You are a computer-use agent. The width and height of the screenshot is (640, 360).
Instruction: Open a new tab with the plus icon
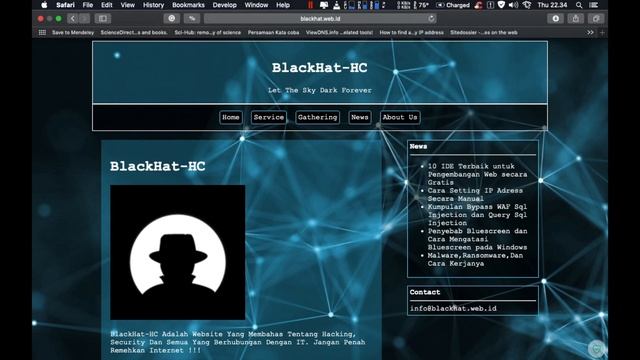[x=602, y=32]
